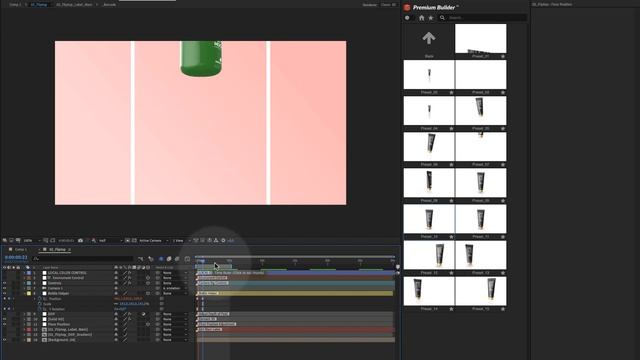Enable frame blending switch in timeline
The width and height of the screenshot is (640, 360).
click(x=169, y=259)
